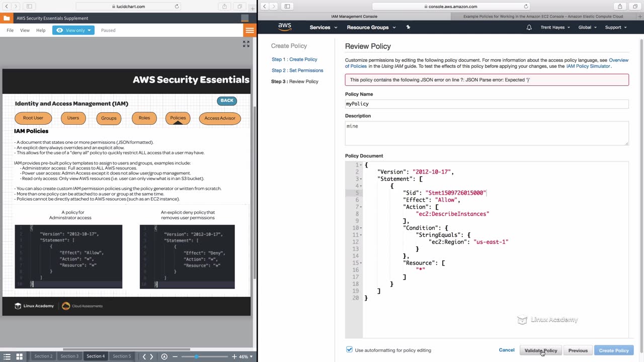Click the Previous button

pyautogui.click(x=578, y=350)
